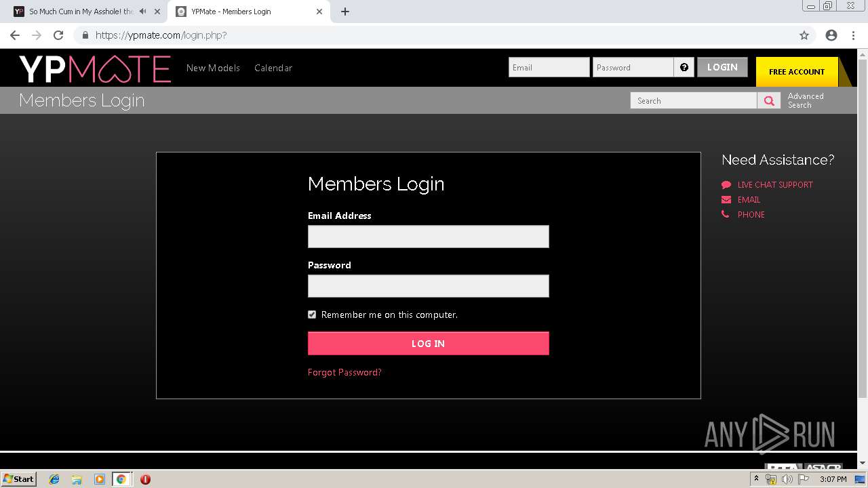Click the Search input field
This screenshot has height=488, width=868.
[x=694, y=100]
